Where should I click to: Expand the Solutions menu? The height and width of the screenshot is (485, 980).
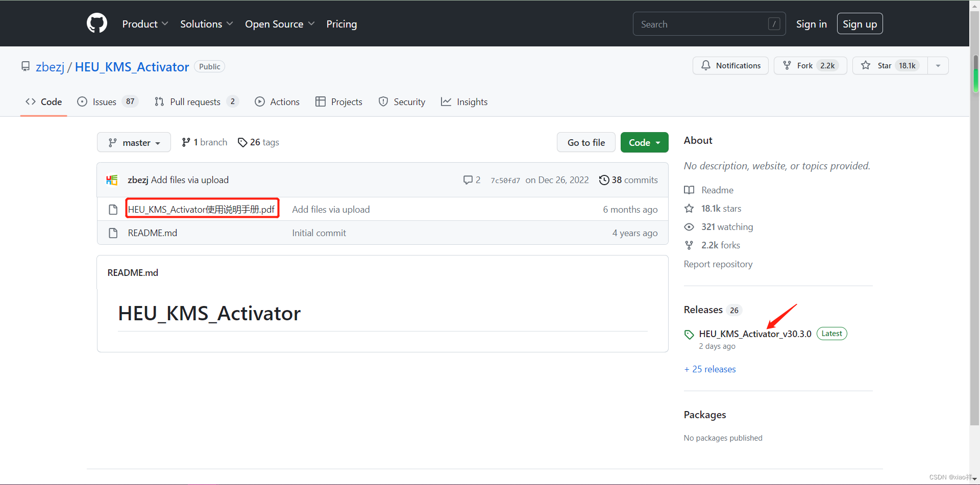(x=206, y=24)
